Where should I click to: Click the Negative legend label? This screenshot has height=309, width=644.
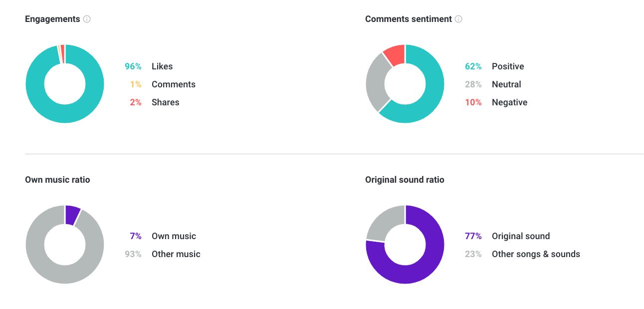(x=509, y=102)
